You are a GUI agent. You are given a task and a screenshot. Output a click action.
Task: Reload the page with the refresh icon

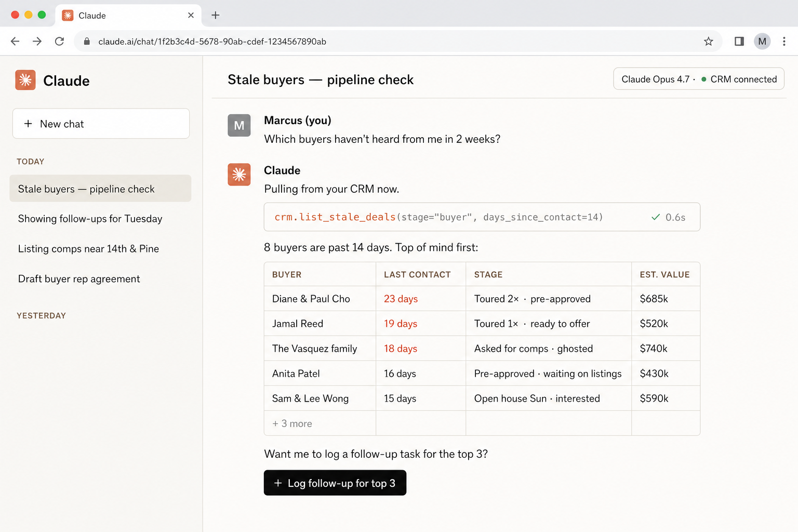tap(59, 42)
